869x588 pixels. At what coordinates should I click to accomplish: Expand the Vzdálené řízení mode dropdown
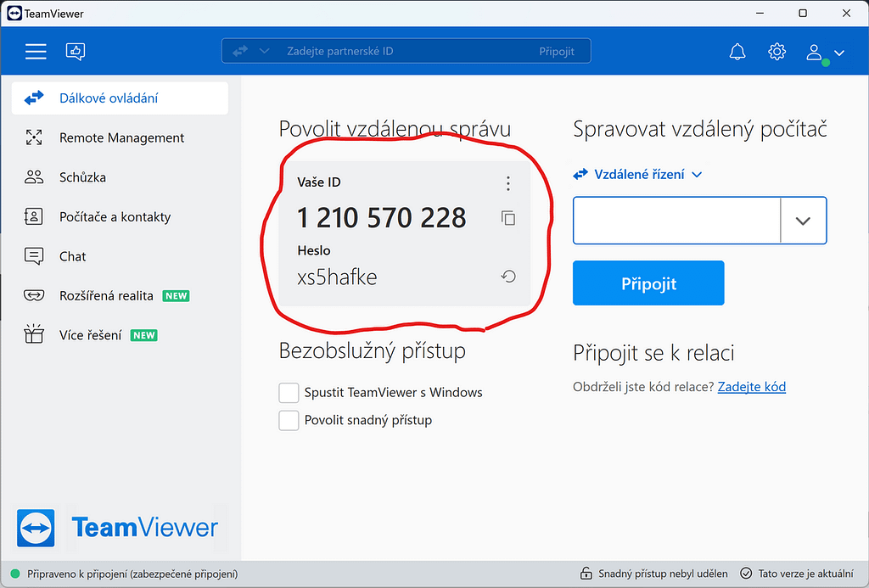click(x=638, y=175)
